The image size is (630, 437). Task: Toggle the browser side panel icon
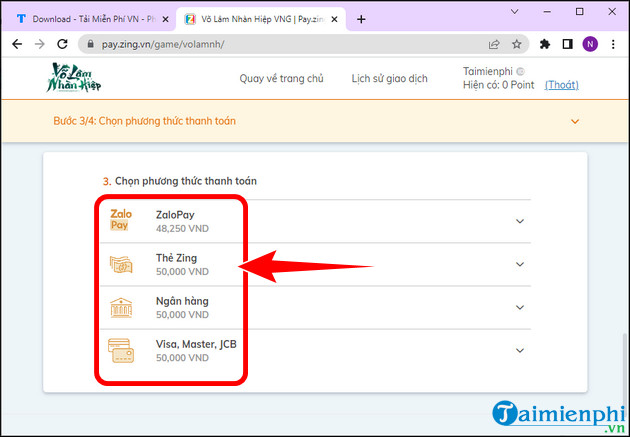click(x=567, y=44)
